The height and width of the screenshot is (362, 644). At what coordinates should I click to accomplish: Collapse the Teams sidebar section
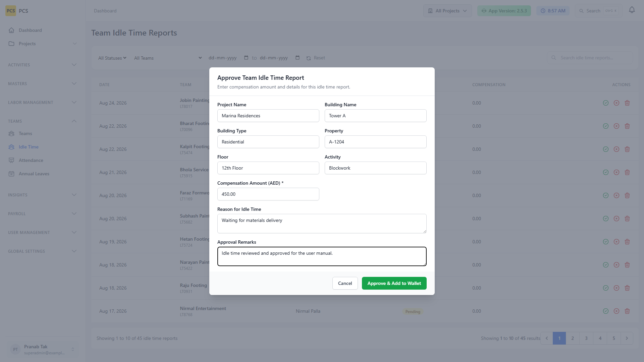coord(43,121)
